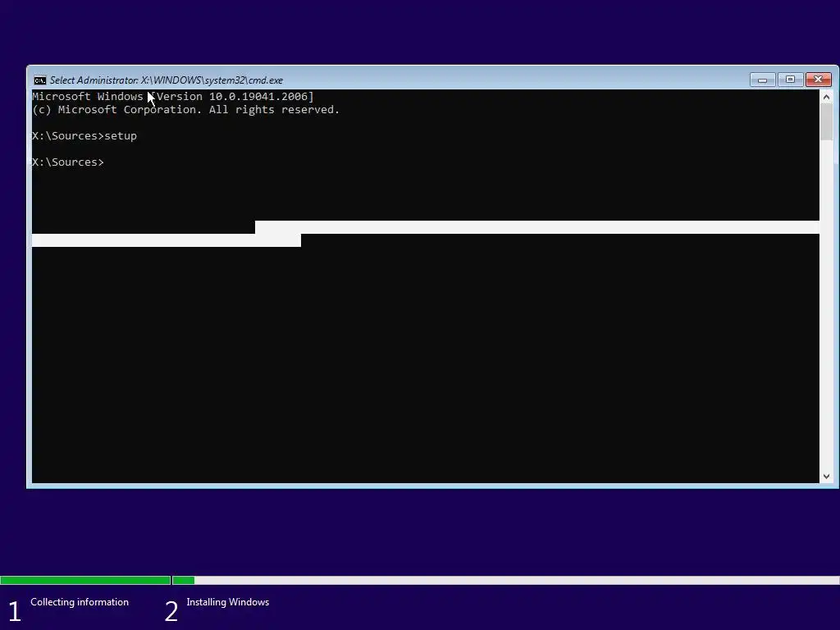Maximize the command prompt window
This screenshot has height=630, width=840.
click(x=790, y=80)
